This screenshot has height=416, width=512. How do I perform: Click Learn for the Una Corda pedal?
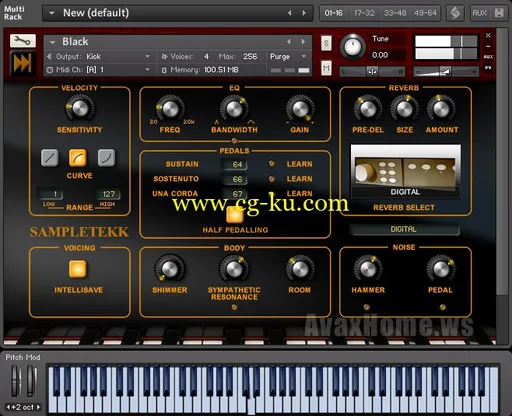299,193
